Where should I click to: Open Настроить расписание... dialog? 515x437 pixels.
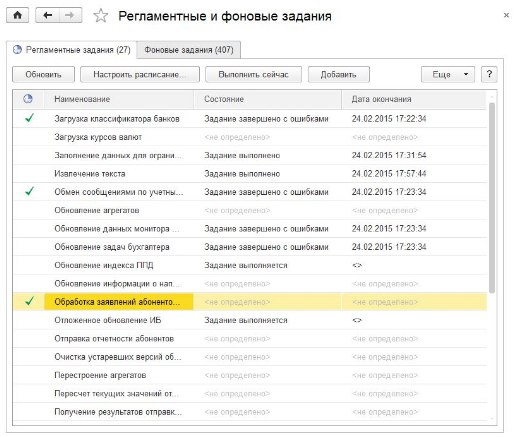pos(140,74)
